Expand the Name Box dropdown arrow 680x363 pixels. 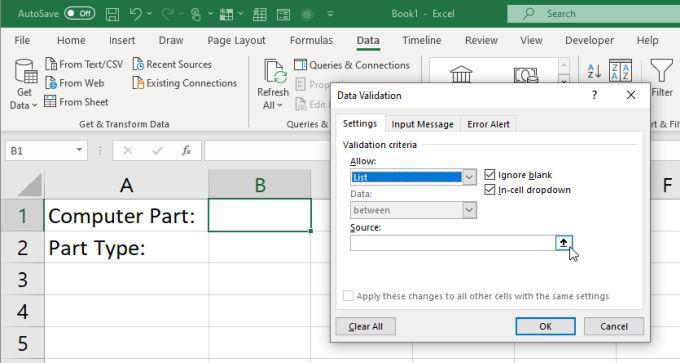tap(79, 150)
